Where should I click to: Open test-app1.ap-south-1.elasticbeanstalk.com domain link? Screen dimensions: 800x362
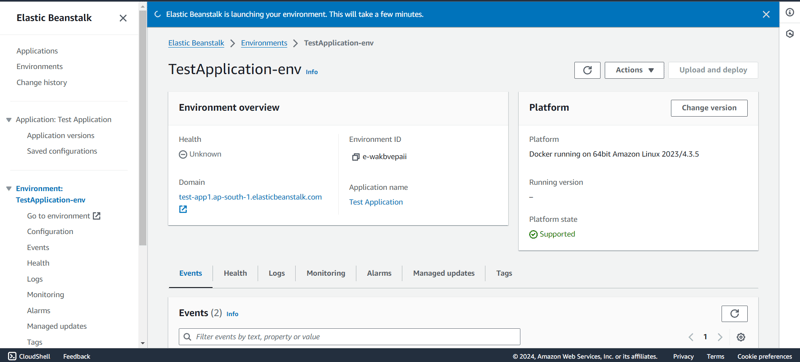[x=251, y=197]
